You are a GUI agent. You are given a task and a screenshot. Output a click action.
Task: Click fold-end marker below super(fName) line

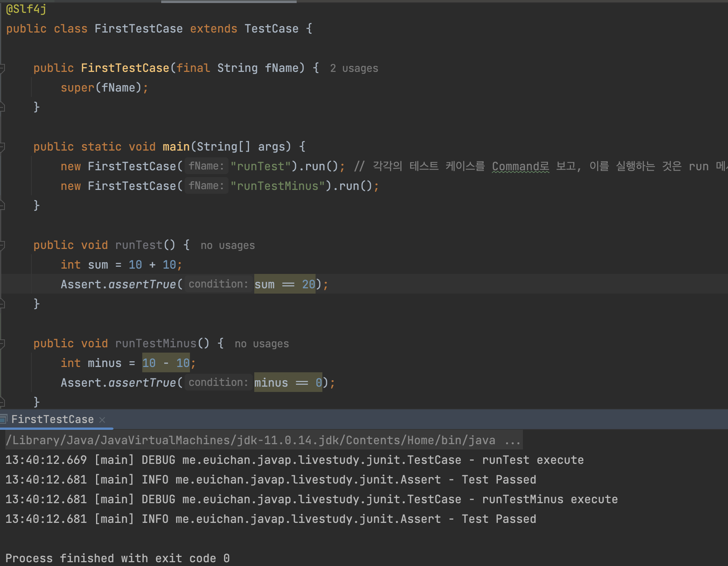pos(2,107)
